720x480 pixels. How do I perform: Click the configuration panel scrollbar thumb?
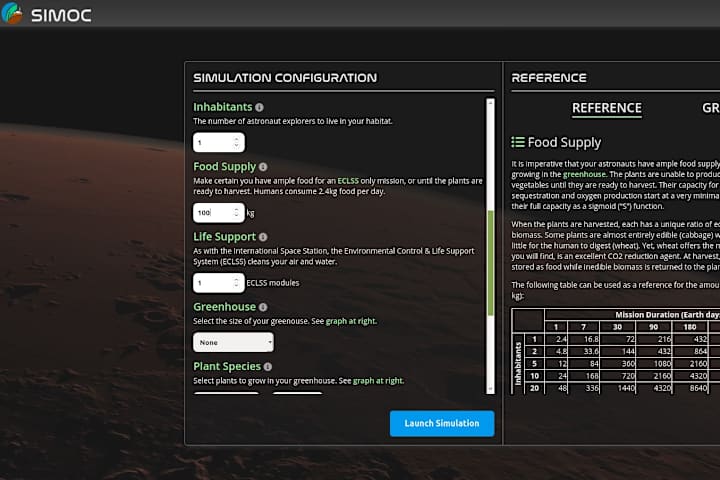(x=490, y=263)
